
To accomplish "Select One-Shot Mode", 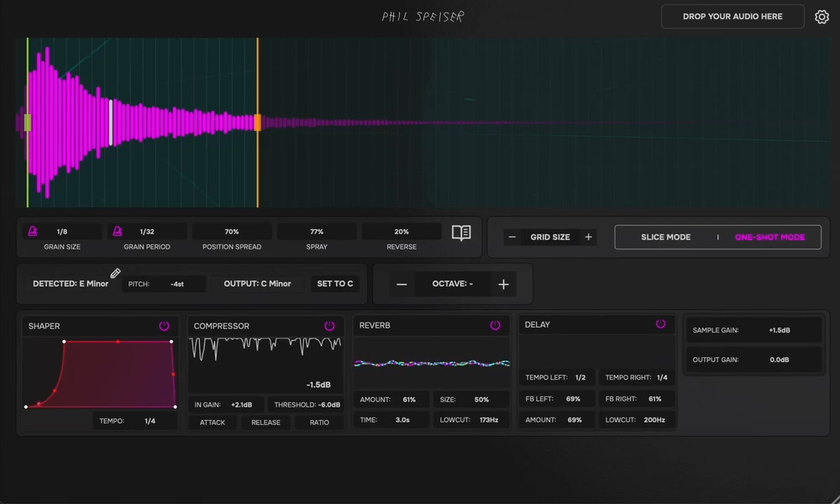I will pyautogui.click(x=769, y=237).
